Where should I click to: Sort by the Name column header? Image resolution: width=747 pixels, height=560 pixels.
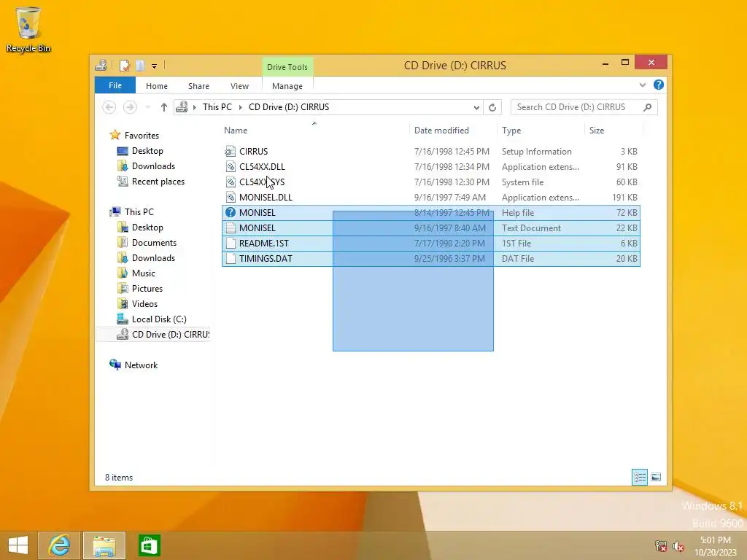pos(236,131)
